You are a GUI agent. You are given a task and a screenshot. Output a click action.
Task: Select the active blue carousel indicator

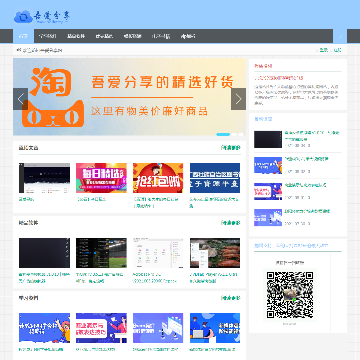pyautogui.click(x=223, y=134)
